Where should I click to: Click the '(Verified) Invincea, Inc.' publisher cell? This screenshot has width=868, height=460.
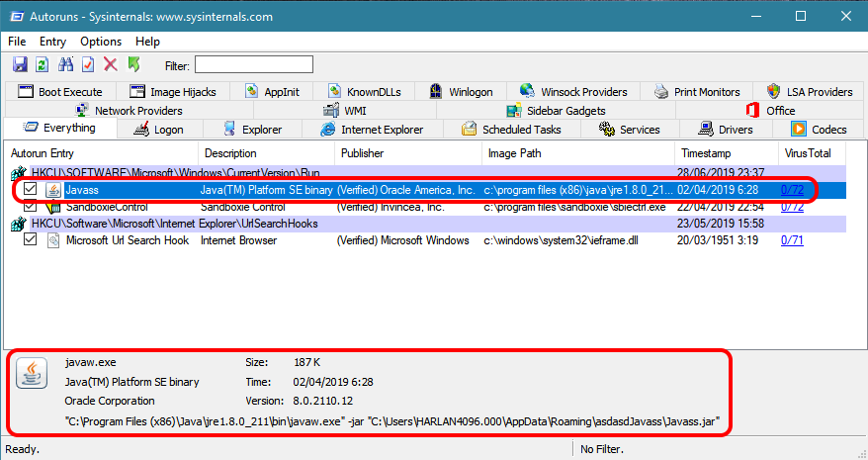(391, 208)
